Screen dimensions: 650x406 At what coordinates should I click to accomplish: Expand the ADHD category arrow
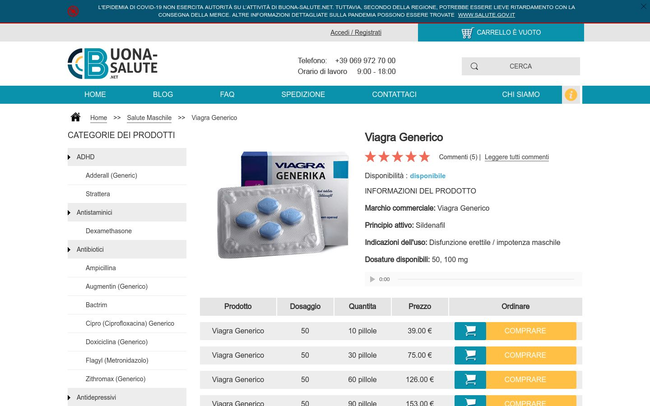point(69,157)
